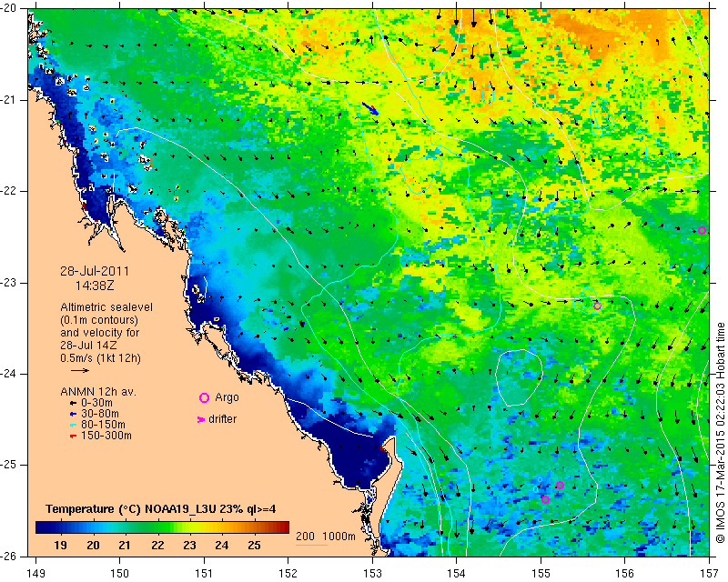Click the '-23' latitude axis label
The width and height of the screenshot is (728, 582).
8,283
